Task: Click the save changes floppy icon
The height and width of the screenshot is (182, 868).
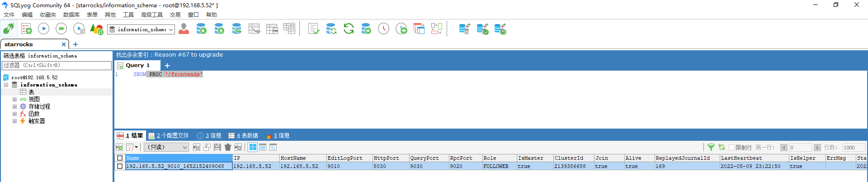Action: coord(217,147)
